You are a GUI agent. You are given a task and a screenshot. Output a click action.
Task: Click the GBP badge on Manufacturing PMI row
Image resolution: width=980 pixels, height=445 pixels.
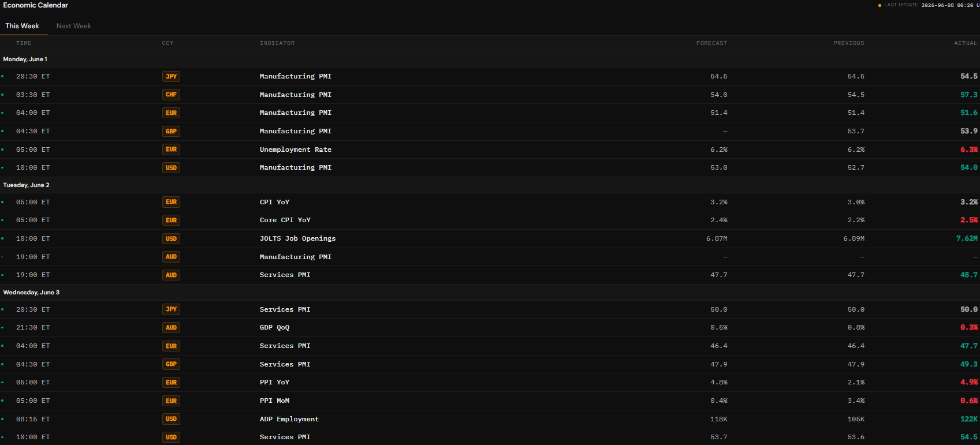pos(172,131)
